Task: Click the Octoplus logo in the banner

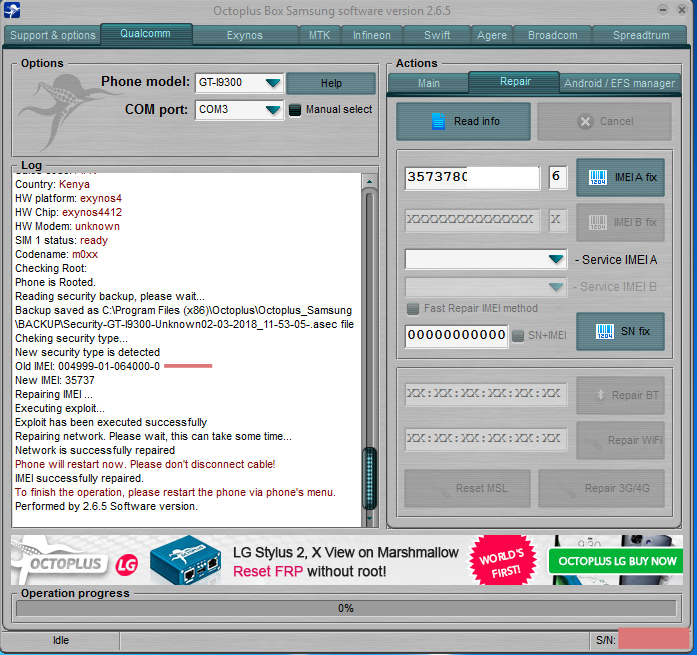Action: point(58,560)
